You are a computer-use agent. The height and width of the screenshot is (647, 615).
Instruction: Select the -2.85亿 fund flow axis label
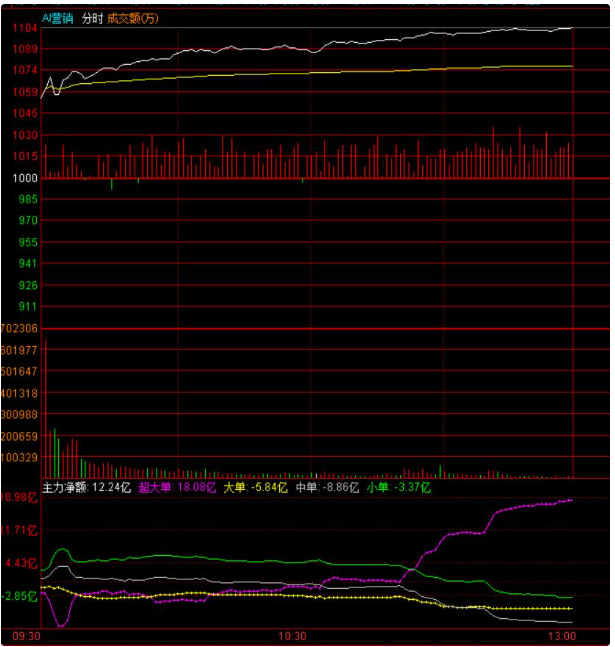(x=20, y=596)
